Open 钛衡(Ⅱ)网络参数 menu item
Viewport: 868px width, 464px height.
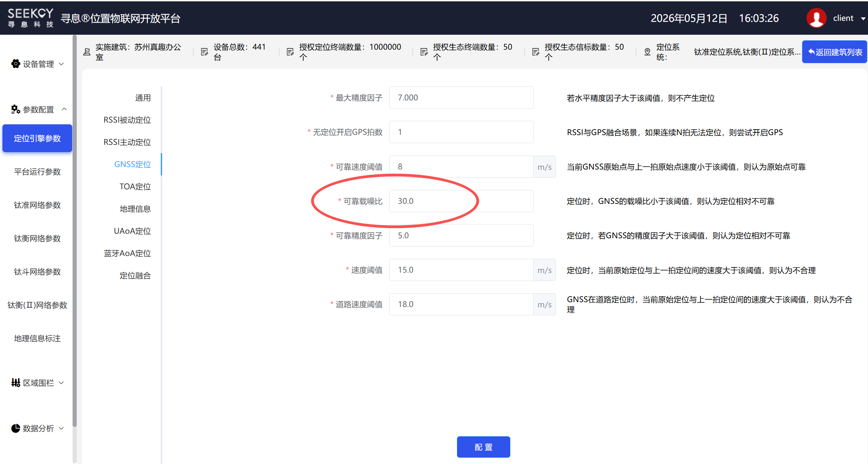point(37,305)
